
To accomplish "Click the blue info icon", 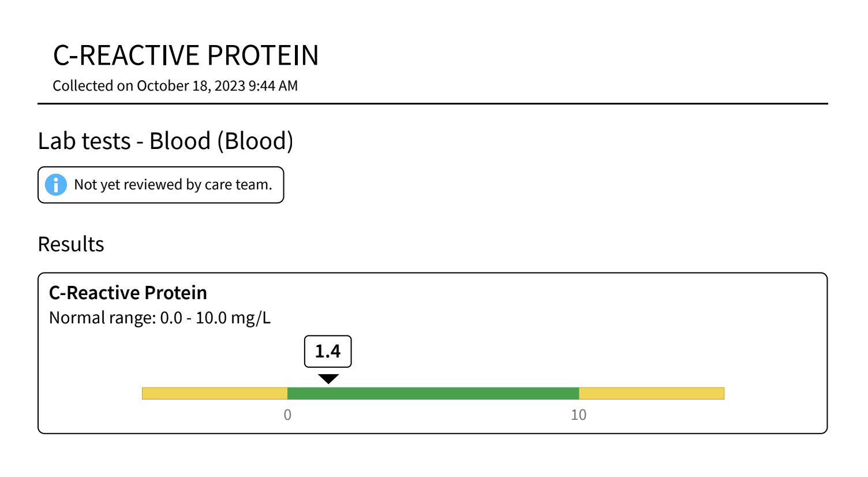I will (56, 185).
